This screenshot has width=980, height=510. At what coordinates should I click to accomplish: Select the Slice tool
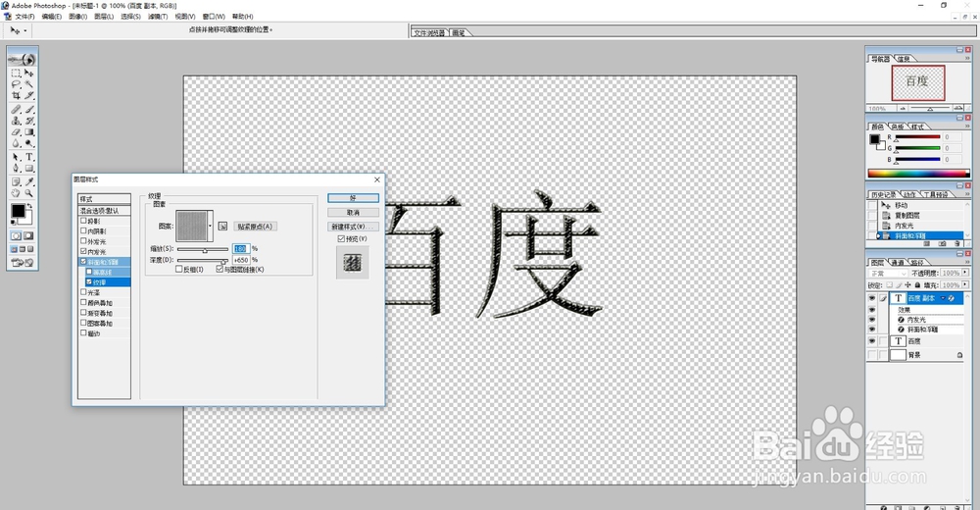pos(28,95)
